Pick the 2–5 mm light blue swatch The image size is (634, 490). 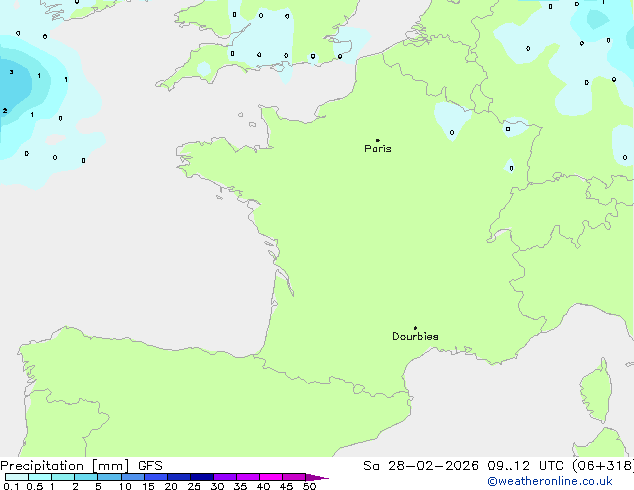pyautogui.click(x=86, y=477)
